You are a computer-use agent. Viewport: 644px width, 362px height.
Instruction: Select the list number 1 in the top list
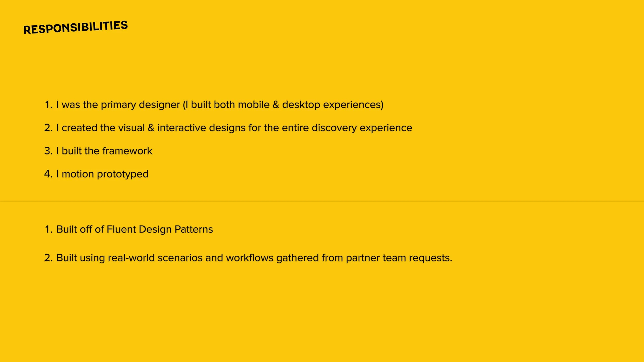tap(48, 105)
